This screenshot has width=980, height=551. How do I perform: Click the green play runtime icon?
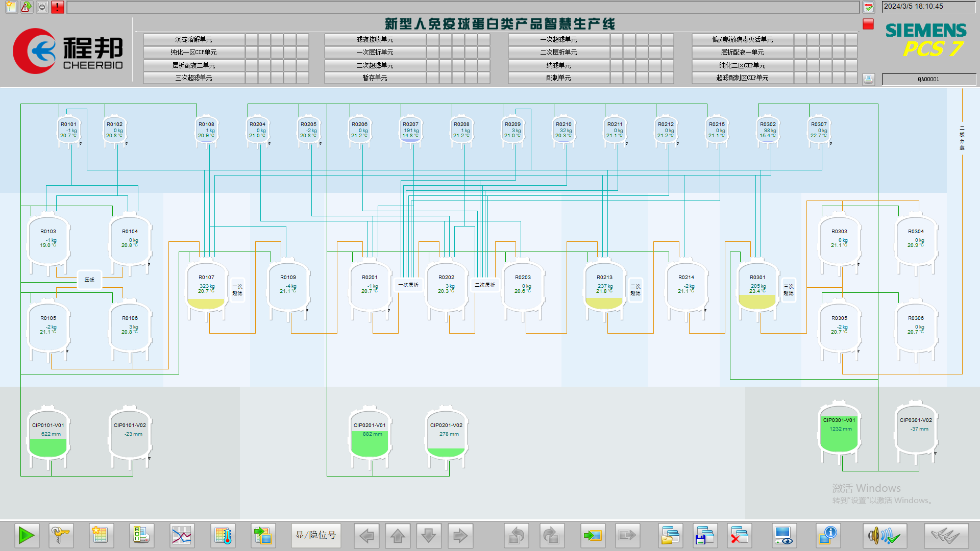tap(27, 536)
